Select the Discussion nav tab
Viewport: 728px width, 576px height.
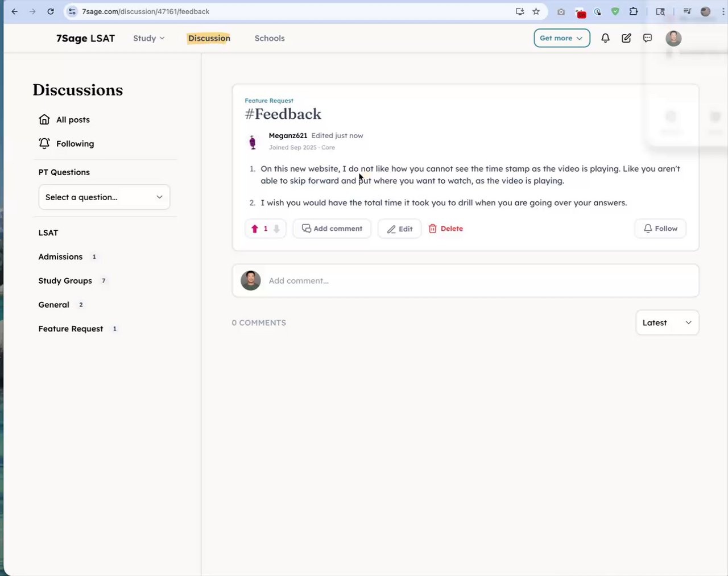click(x=209, y=38)
